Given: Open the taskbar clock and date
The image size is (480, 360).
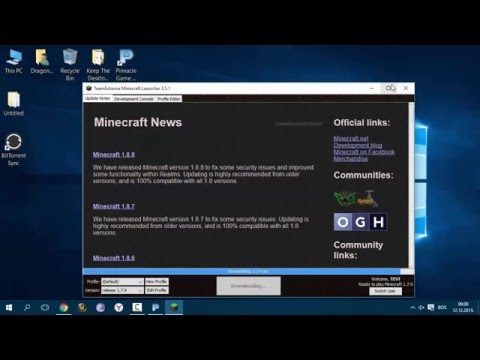Looking at the screenshot, I should point(463,307).
